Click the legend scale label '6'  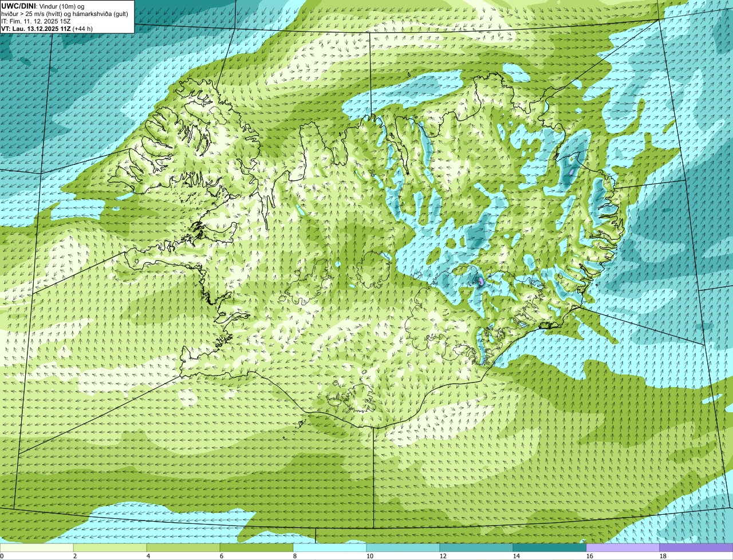[x=222, y=556]
